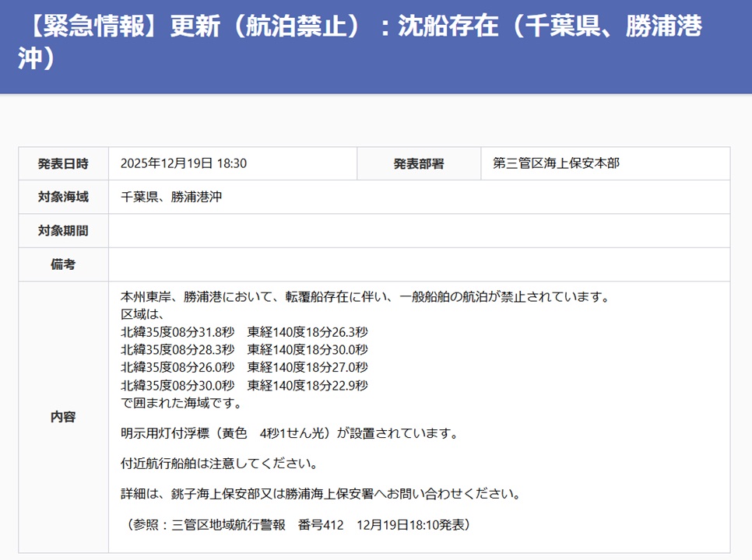Screen dimensions: 752x560
Task: Click the 銚子海上保安部 contact inquiry line
Action: click(320, 494)
